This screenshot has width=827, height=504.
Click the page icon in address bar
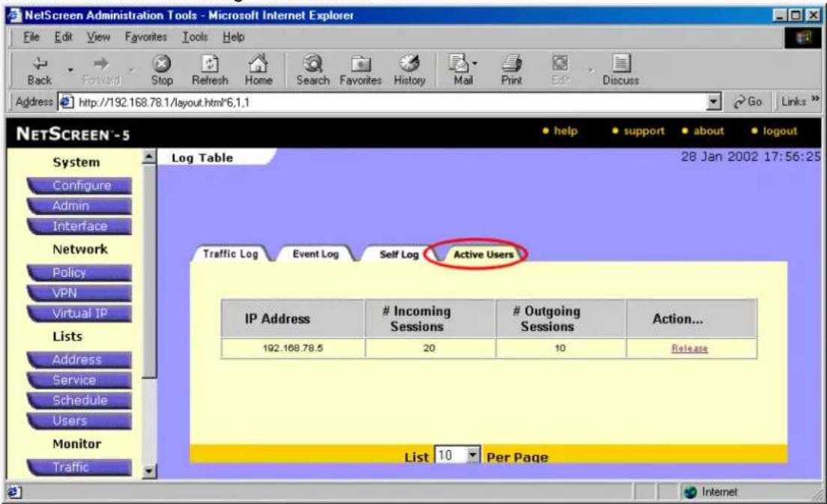(66, 102)
